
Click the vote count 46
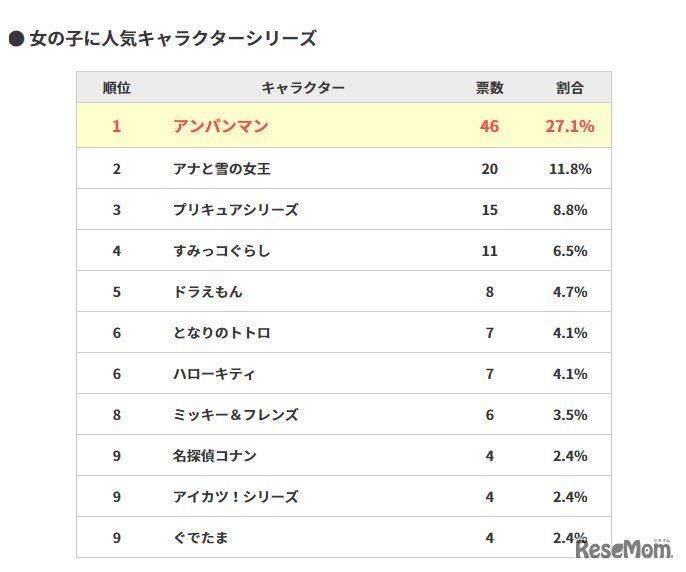click(x=489, y=126)
